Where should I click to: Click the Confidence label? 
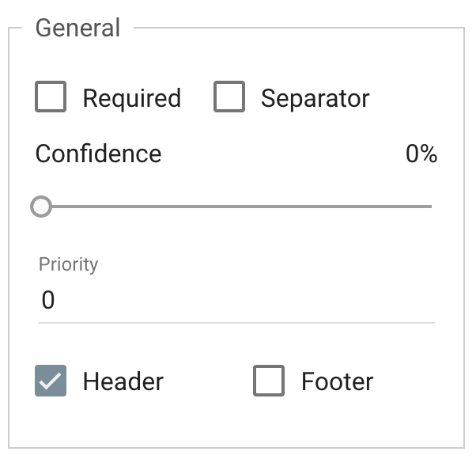point(98,154)
